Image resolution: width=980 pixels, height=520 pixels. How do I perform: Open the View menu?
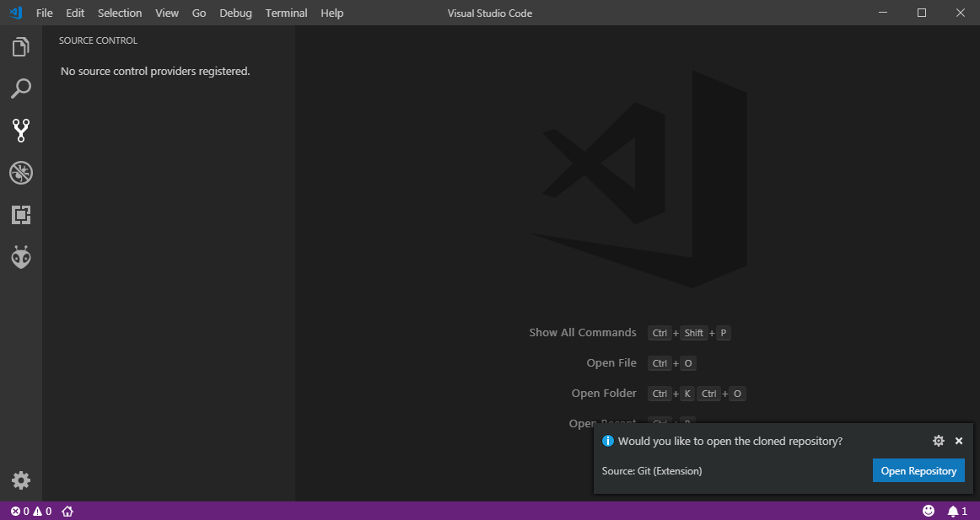click(167, 13)
